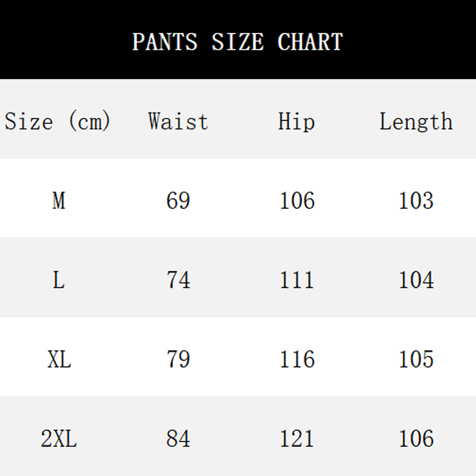This screenshot has height=476, width=476.
Task: Click length value 106 in the 2XL row
Action: point(416,439)
